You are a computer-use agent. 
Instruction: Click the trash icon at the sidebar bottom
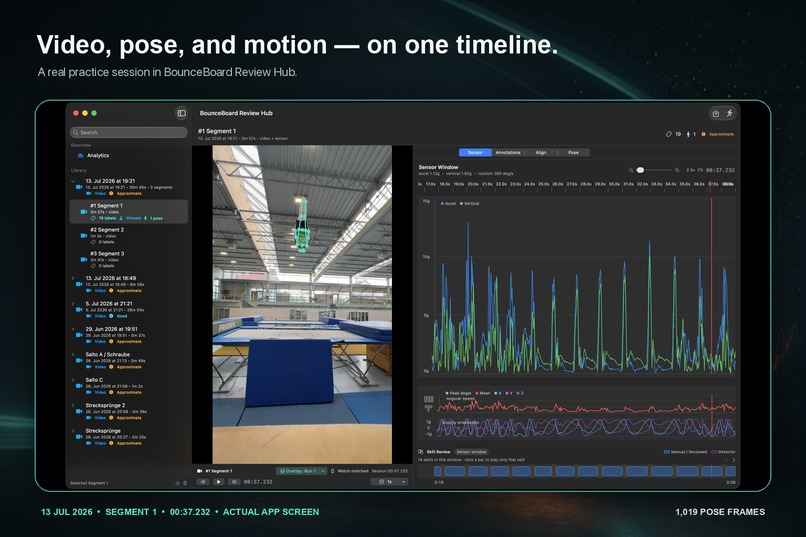point(185,483)
